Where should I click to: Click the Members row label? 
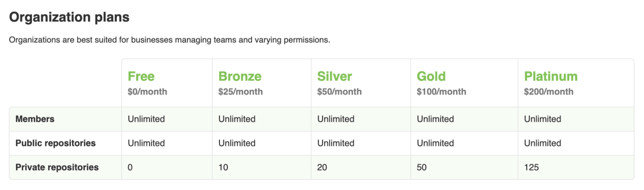click(x=35, y=119)
